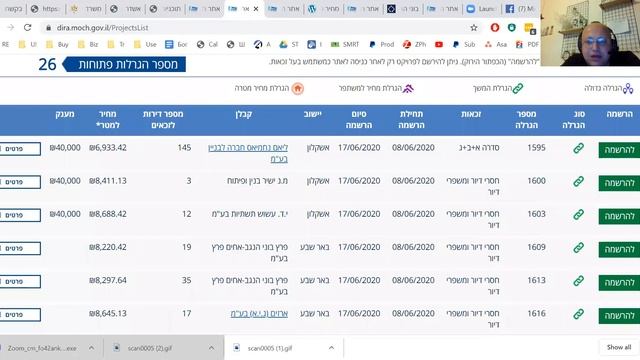Click the webcam video thumbnail
This screenshot has width=640, height=360.
590,33
